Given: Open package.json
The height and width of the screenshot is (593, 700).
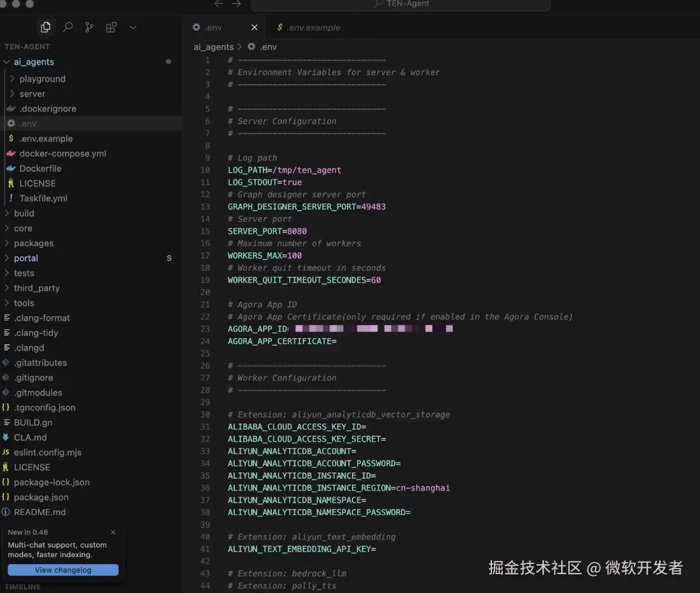Looking at the screenshot, I should (90, 497).
